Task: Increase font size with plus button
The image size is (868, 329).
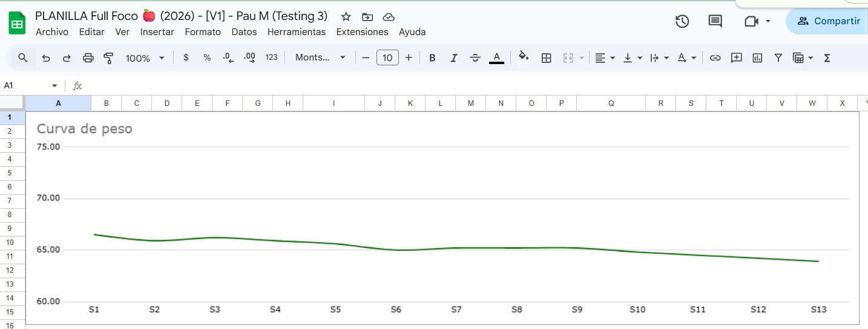Action: click(x=409, y=58)
